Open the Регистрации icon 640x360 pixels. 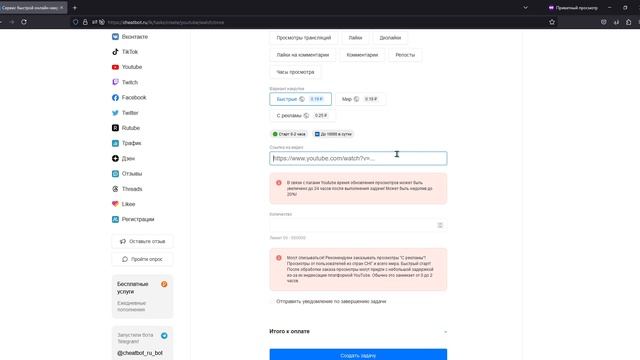[x=115, y=219]
